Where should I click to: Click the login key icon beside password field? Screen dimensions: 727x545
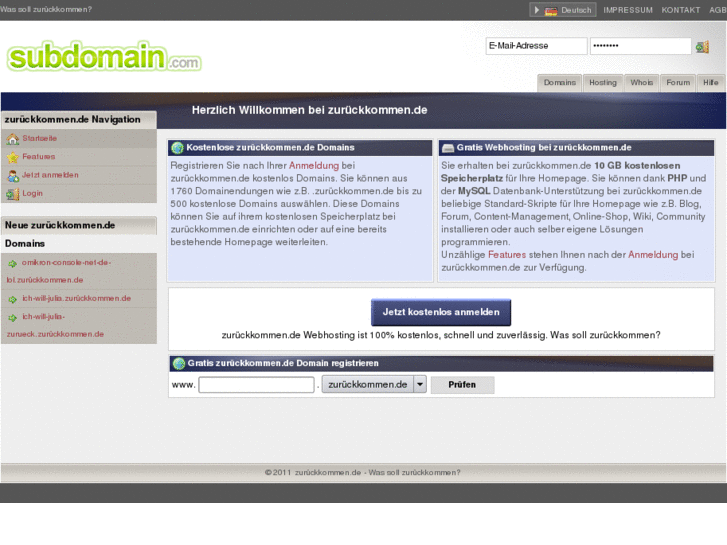click(702, 46)
